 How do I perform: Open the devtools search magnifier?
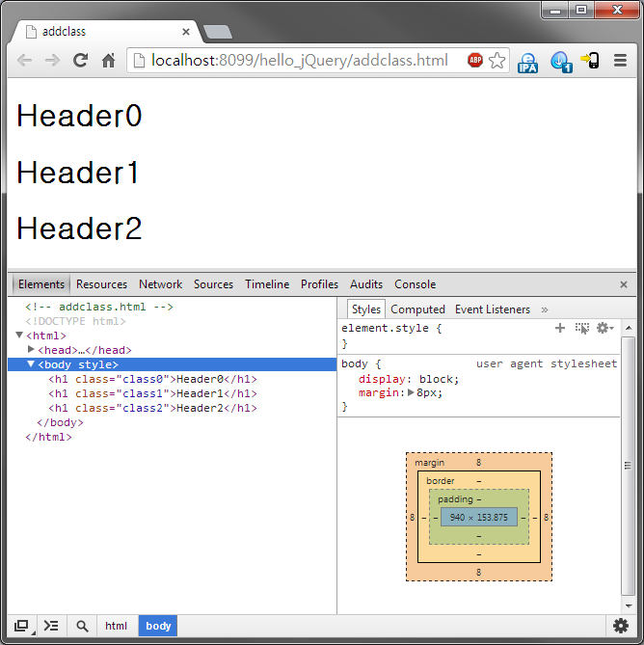pyautogui.click(x=82, y=626)
